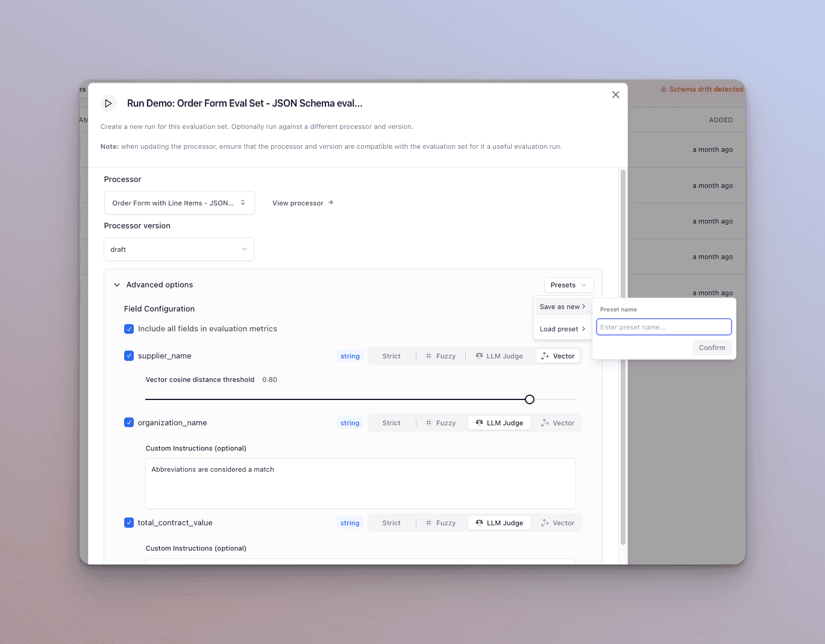This screenshot has height=644, width=825.
Task: Choose LLM Judge for supplier_name
Action: (x=499, y=356)
